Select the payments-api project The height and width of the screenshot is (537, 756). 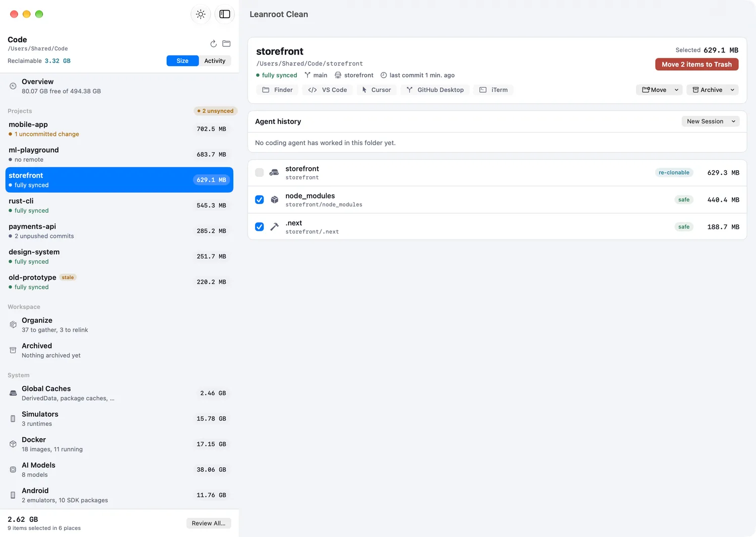coord(119,231)
